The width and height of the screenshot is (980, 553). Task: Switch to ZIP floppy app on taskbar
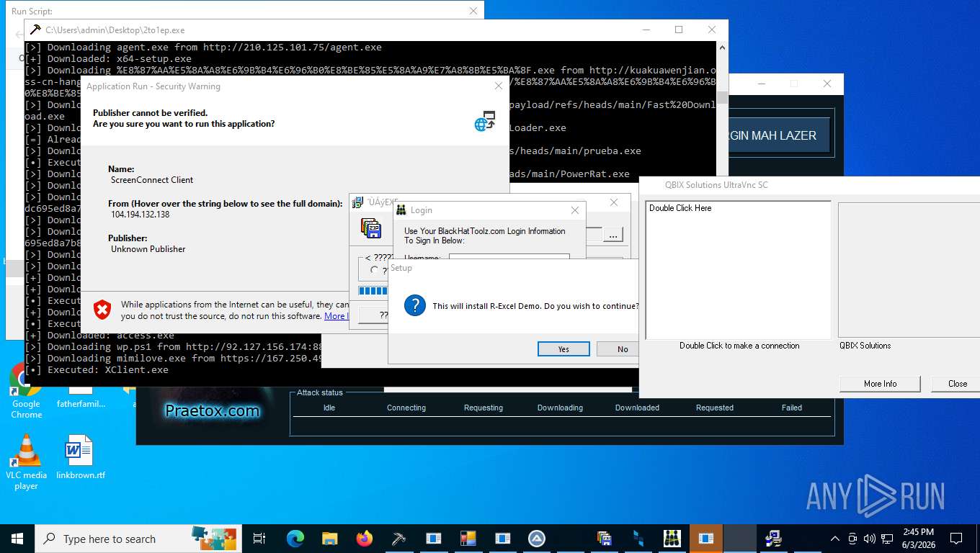(604, 538)
